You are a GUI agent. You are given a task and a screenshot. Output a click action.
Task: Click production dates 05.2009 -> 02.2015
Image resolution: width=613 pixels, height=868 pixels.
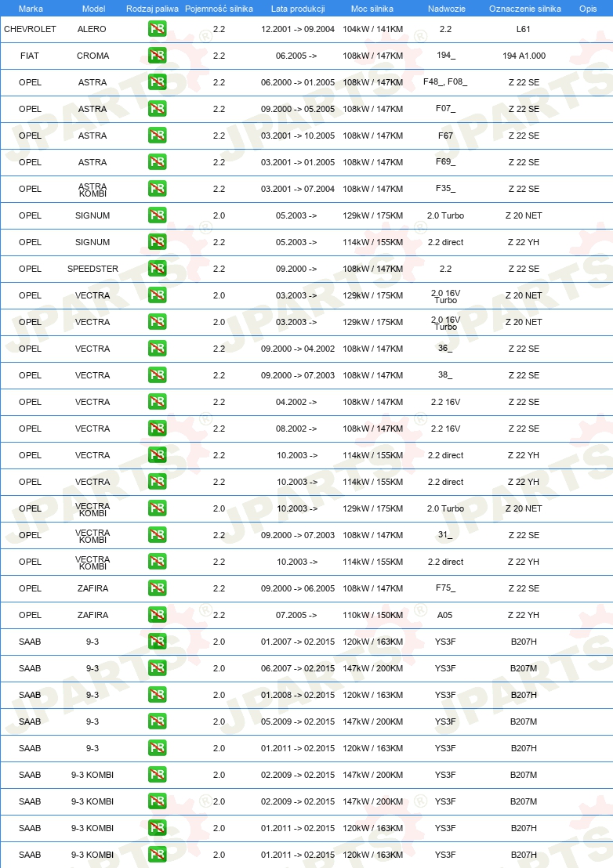pos(298,722)
